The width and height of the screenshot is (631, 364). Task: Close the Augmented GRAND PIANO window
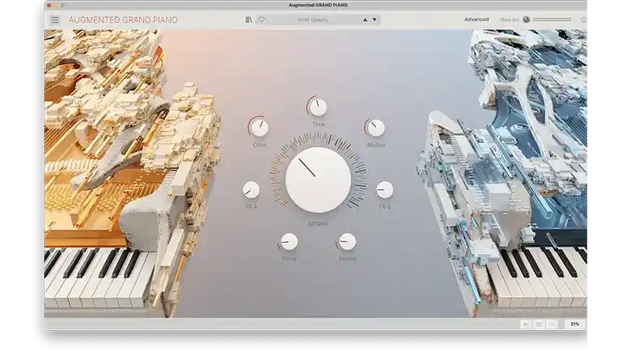pos(49,5)
